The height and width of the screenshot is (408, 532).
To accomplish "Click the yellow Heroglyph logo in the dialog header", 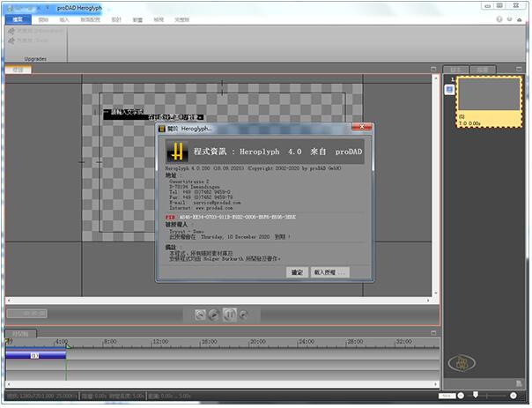I will coord(177,152).
